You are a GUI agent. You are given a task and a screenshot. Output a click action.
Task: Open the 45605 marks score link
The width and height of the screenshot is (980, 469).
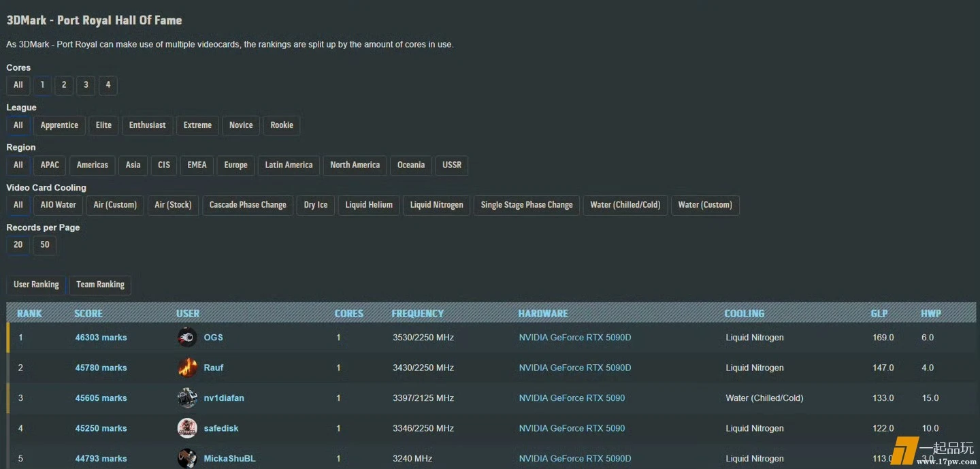101,398
